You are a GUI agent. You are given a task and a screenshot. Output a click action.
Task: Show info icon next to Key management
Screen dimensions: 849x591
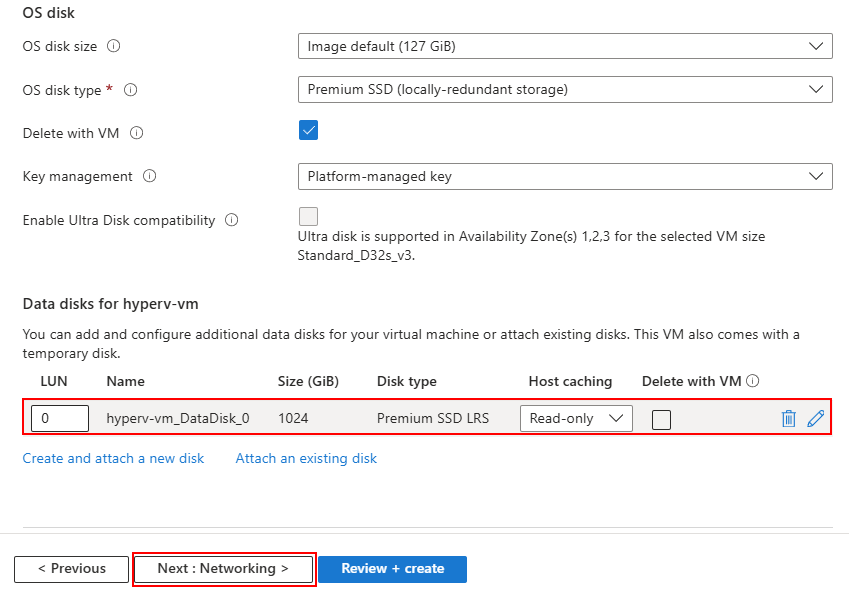(149, 176)
